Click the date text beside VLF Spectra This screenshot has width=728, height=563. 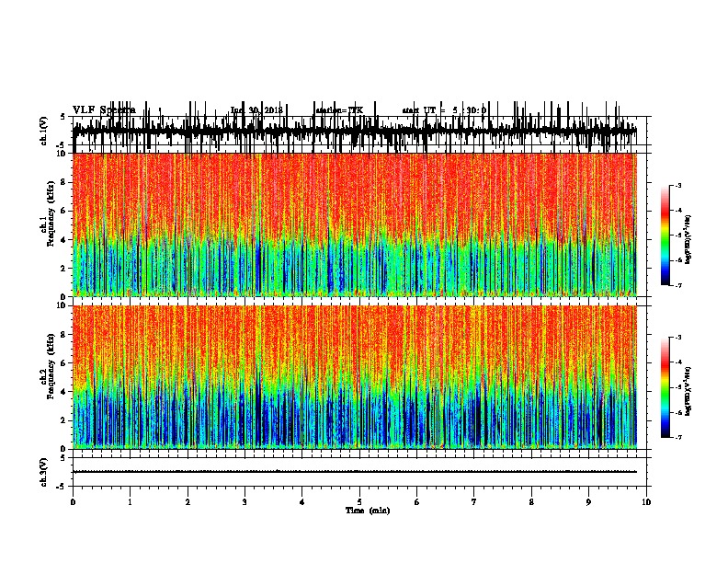pos(256,110)
